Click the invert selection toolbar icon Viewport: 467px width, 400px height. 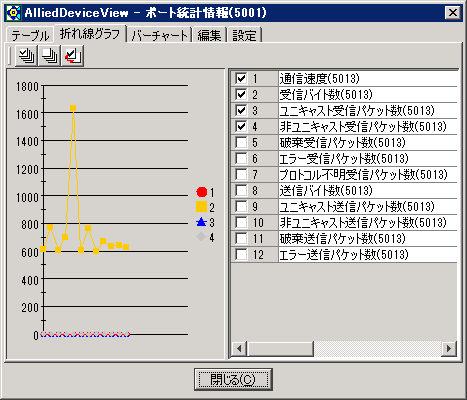click(72, 56)
